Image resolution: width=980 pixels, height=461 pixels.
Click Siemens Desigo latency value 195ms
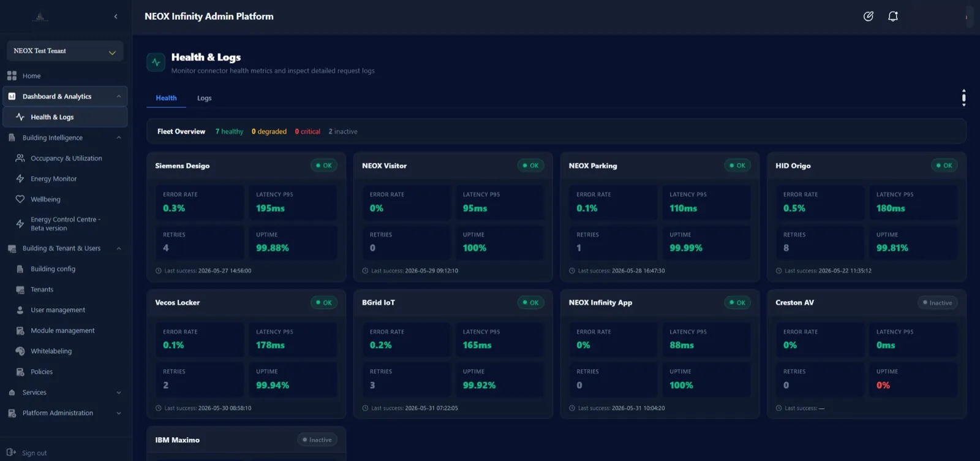[x=270, y=208]
